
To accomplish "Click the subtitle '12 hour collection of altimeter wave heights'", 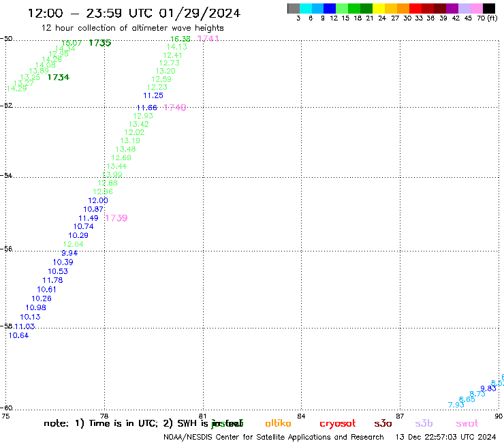I will click(x=132, y=28).
